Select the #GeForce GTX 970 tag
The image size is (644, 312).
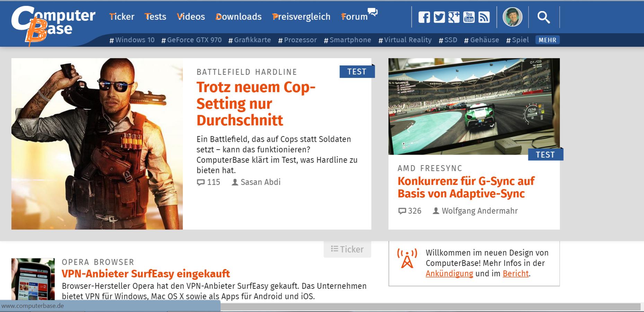[x=192, y=40]
